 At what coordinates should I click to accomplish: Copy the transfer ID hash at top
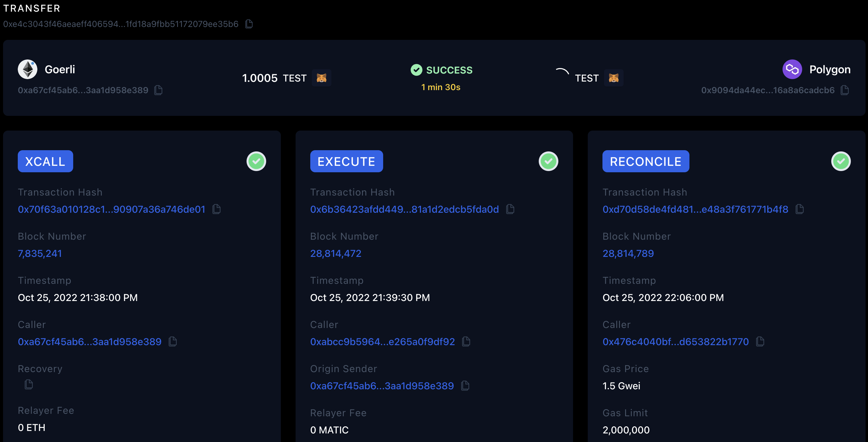(249, 24)
